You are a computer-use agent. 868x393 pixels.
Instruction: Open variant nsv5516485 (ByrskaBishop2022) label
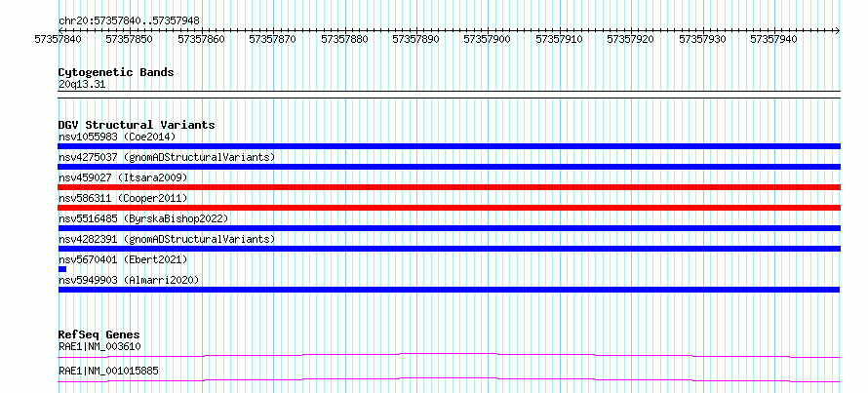(143, 218)
